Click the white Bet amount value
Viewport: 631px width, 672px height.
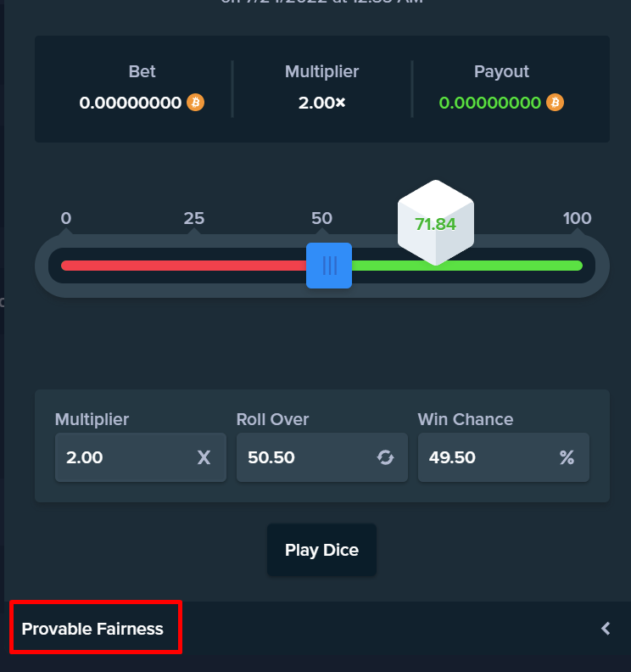[131, 103]
